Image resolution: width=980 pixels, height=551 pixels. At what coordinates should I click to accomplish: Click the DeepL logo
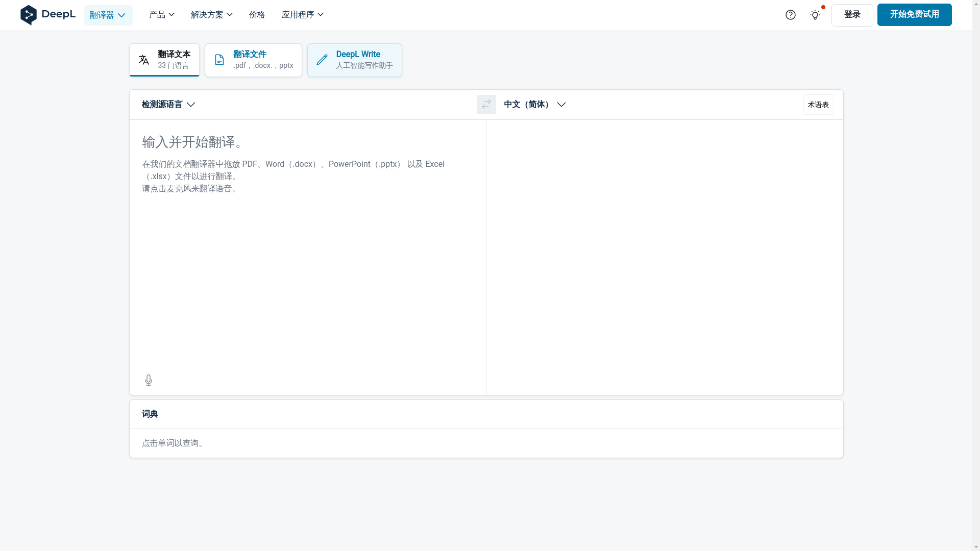[x=48, y=15]
